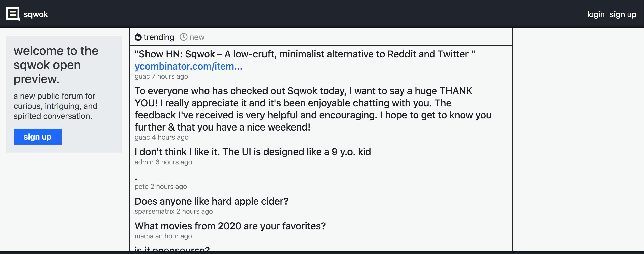The height and width of the screenshot is (254, 644).
Task: Click username guac under first post
Action: point(142,76)
